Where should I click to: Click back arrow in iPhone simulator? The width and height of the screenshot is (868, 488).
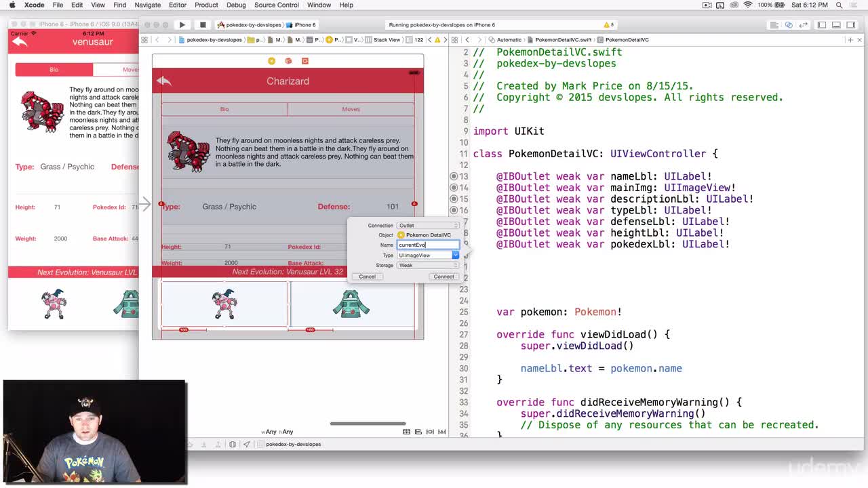(x=20, y=42)
